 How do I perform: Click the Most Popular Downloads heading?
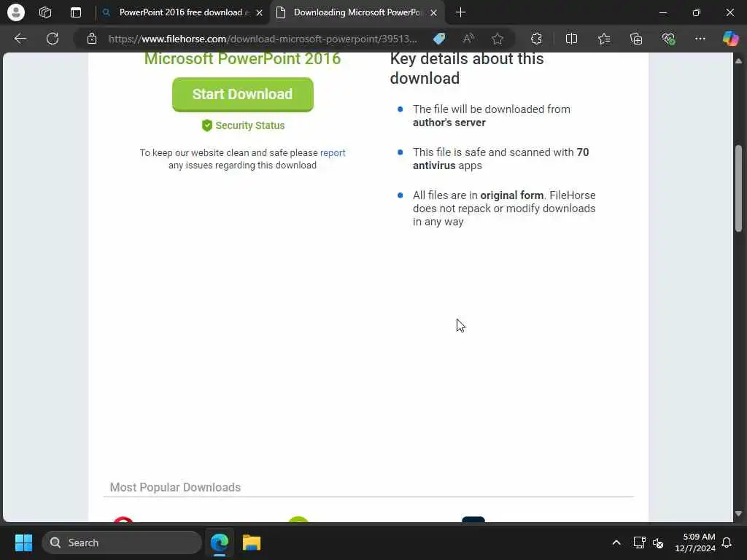click(x=175, y=487)
